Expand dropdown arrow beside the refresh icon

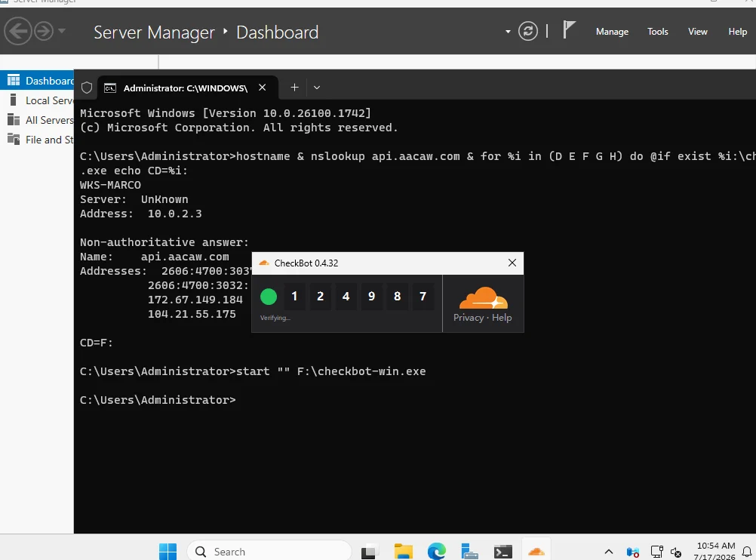508,32
